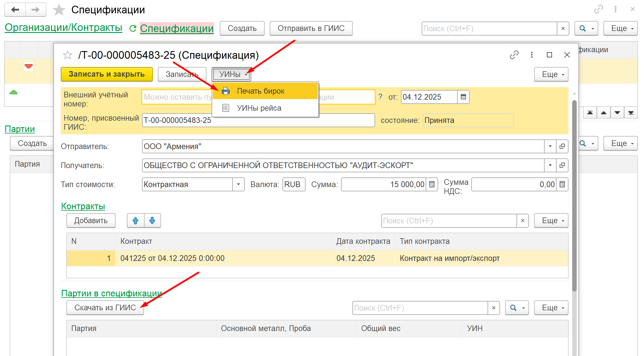
Task: Select Печать бирок menu item
Action: pos(260,91)
